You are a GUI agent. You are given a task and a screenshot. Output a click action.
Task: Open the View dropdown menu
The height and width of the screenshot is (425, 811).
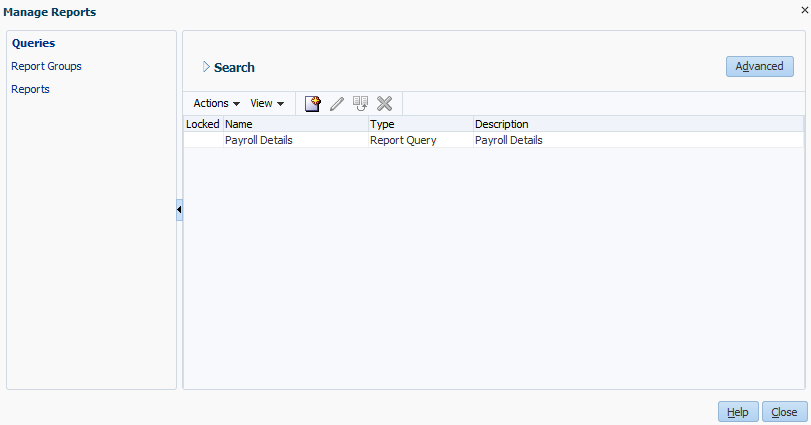[x=267, y=103]
